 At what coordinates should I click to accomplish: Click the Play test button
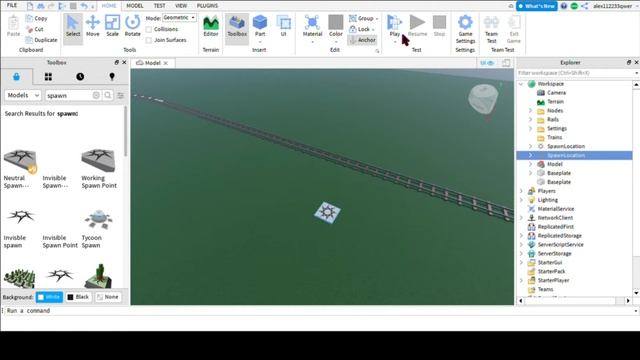[394, 27]
